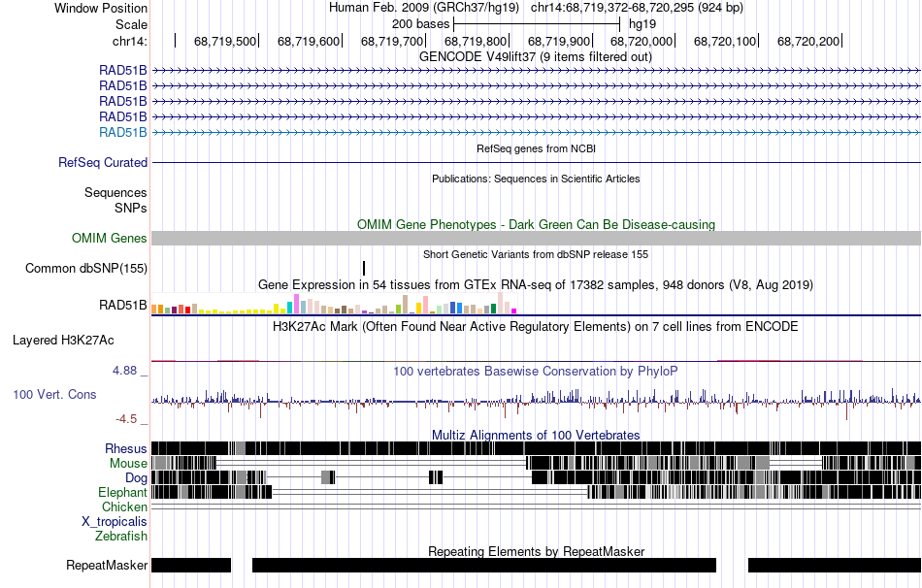922x588 pixels.
Task: Click the gray OMIM Genes bar
Action: (536, 238)
